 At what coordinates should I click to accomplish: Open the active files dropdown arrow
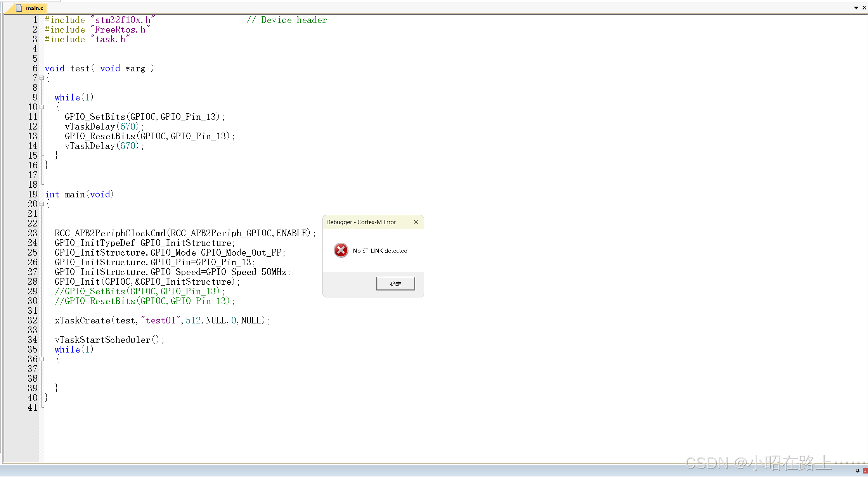click(x=856, y=8)
